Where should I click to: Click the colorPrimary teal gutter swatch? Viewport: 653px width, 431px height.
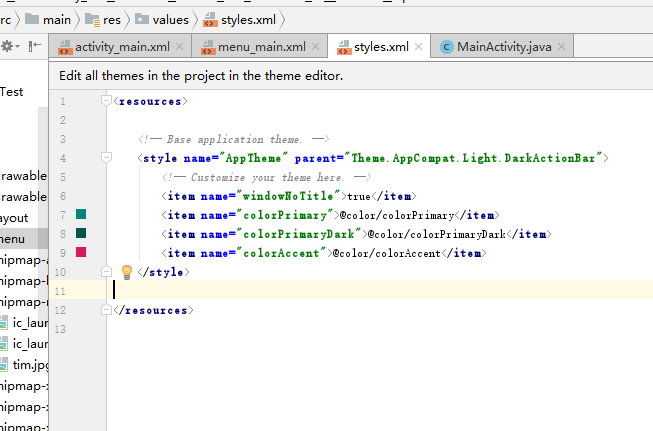[81, 214]
